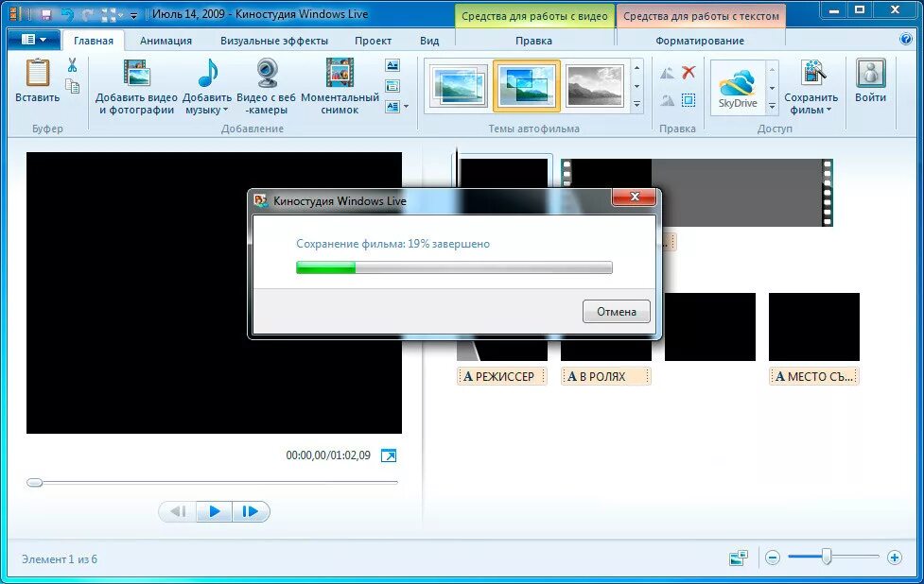Image resolution: width=924 pixels, height=584 pixels.
Task: Click the Моментальный снимок icon
Action: [340, 73]
